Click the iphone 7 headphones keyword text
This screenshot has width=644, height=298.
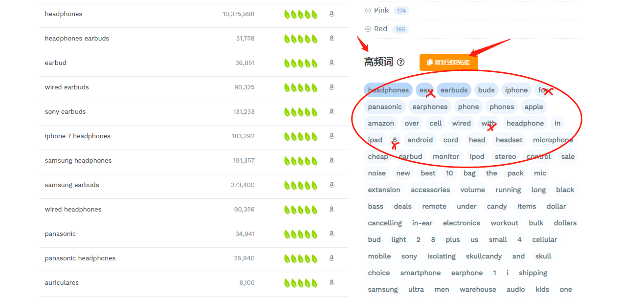tap(78, 136)
